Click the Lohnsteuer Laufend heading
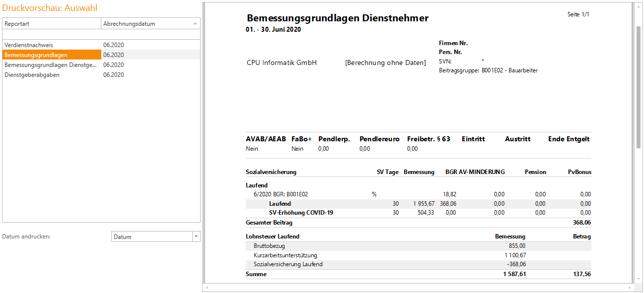Screen dimensions: 644x293 (273, 236)
